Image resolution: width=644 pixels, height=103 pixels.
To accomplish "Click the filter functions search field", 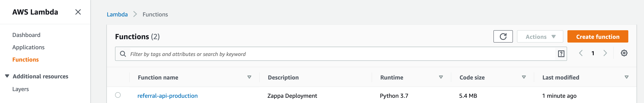I will [340, 54].
